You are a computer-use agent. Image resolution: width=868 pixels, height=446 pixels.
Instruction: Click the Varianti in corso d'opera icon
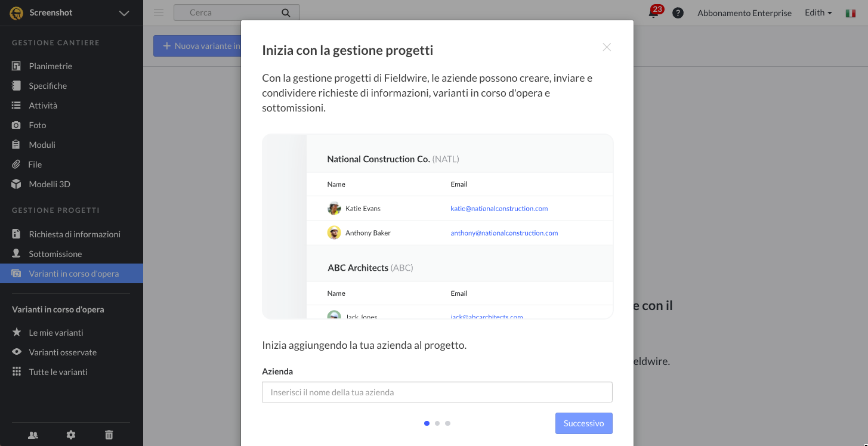pos(17,274)
